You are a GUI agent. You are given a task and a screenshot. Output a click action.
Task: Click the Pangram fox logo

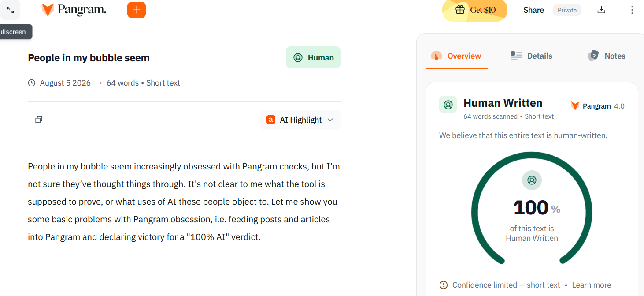[x=48, y=10]
